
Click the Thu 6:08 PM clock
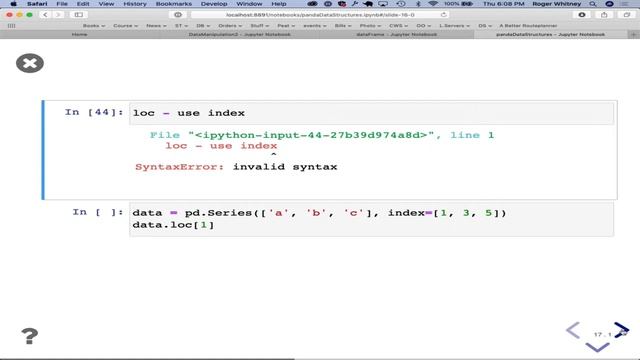tap(504, 4)
